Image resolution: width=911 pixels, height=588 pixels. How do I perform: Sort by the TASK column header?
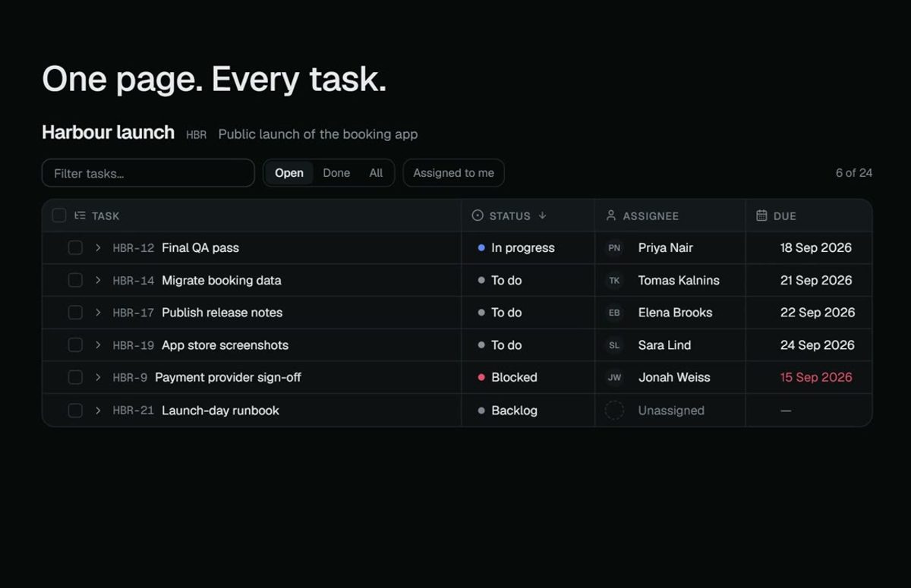[x=106, y=216]
